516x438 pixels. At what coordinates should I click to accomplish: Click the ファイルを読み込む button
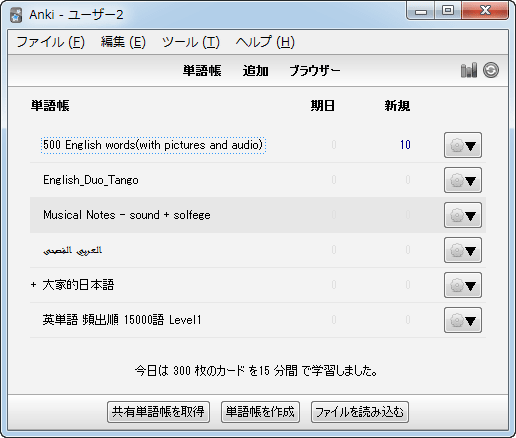coord(360,412)
